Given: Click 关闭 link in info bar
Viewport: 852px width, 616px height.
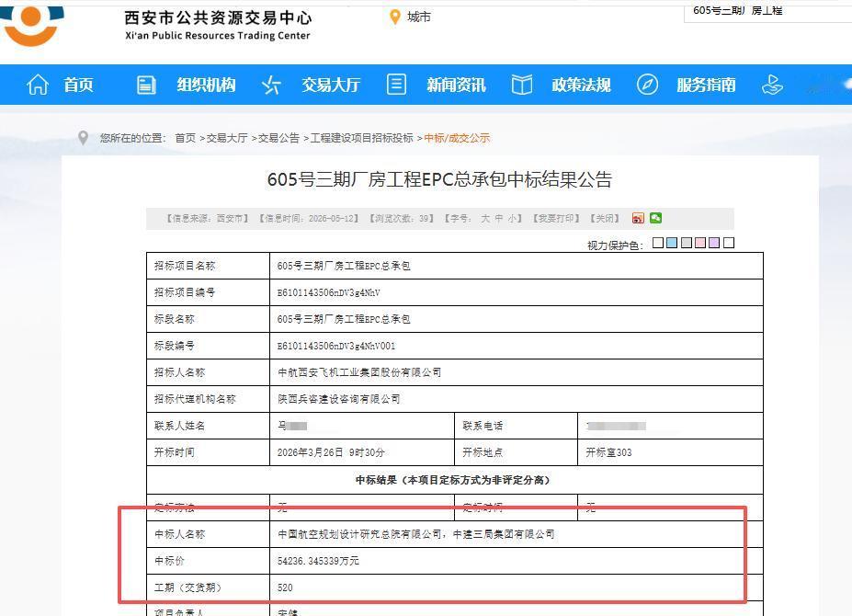Looking at the screenshot, I should 604,219.
